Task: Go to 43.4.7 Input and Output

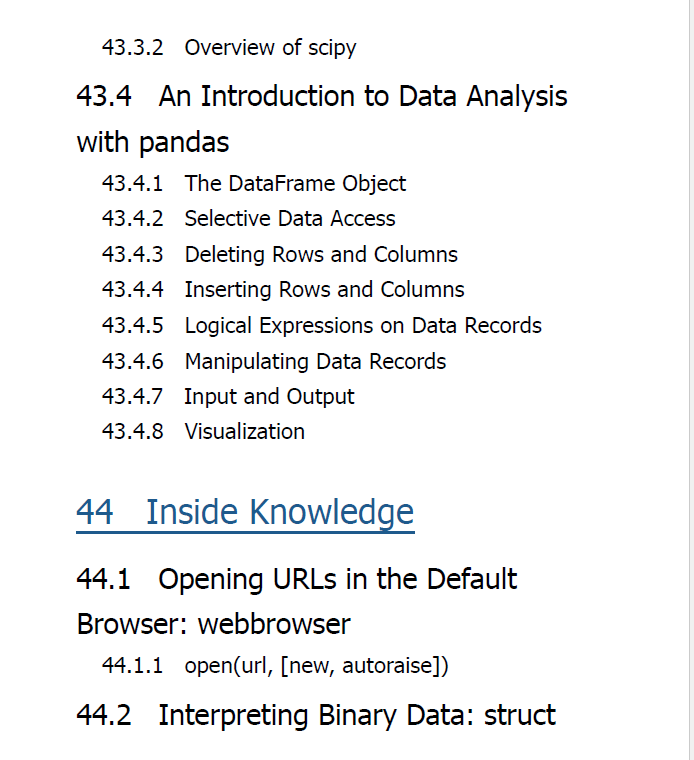Action: tap(228, 396)
